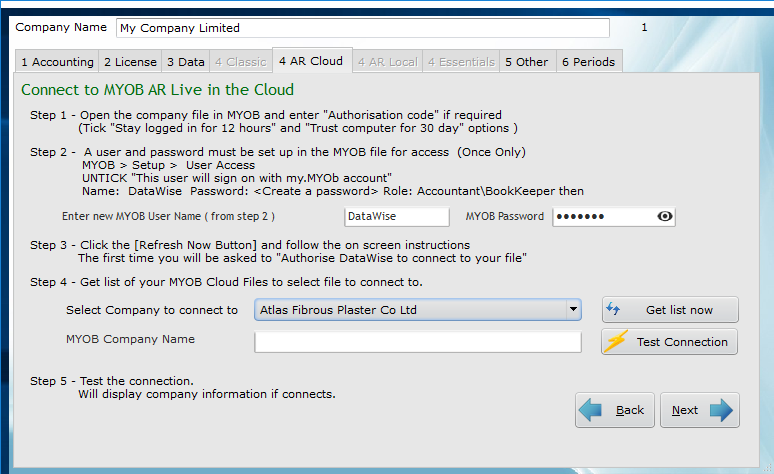
Task: Click the refresh arrows icon on Get list now
Action: click(x=613, y=309)
